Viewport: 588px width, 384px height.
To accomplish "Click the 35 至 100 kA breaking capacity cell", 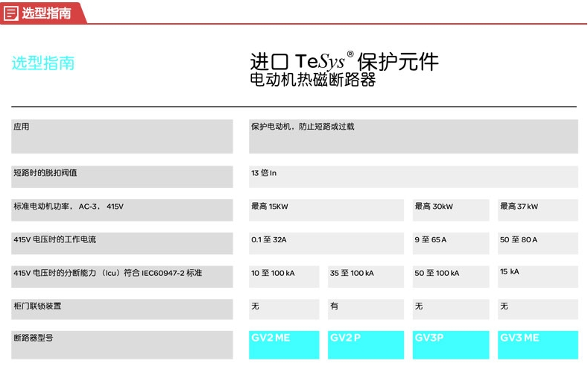I will 352,274.
